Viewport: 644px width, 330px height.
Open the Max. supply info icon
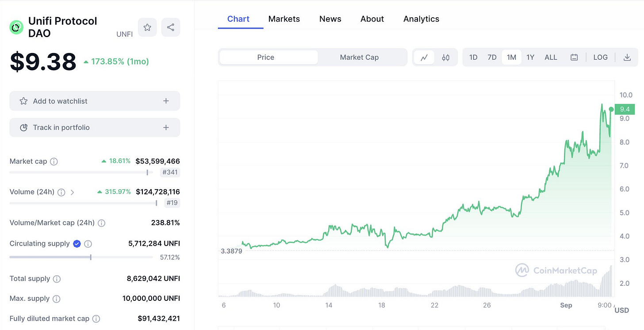coord(57,299)
